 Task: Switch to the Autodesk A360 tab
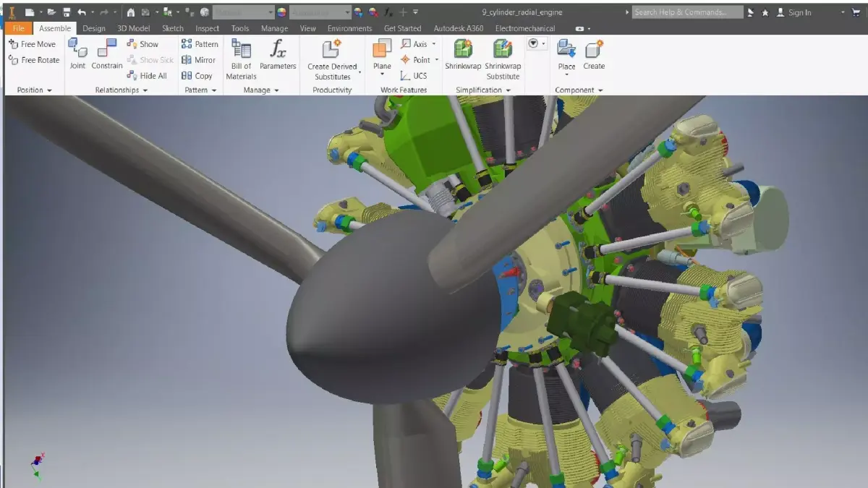point(459,28)
